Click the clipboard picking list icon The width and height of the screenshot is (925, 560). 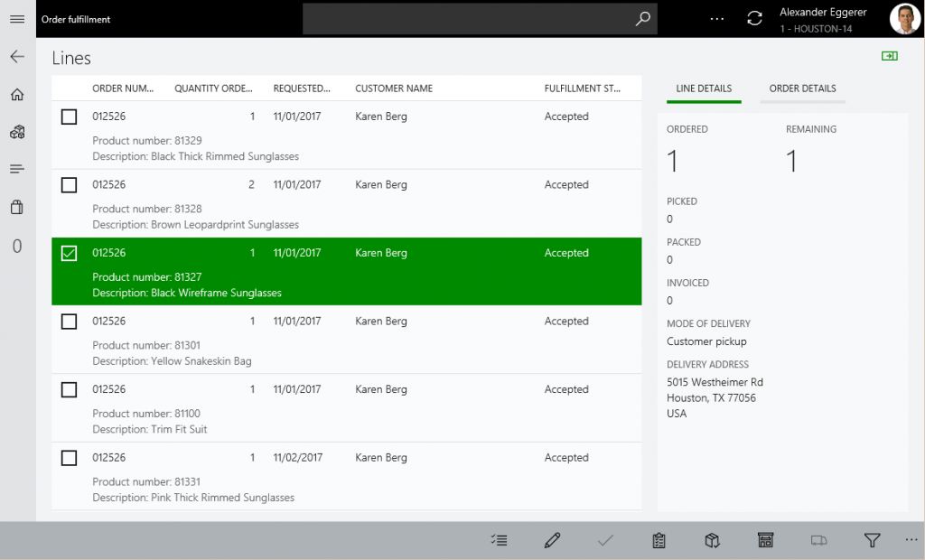[659, 540]
